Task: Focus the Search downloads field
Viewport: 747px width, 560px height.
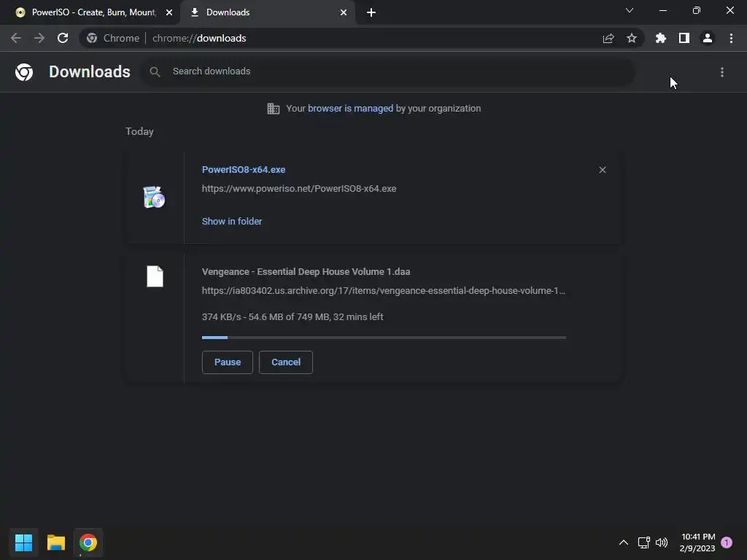Action: (388, 71)
